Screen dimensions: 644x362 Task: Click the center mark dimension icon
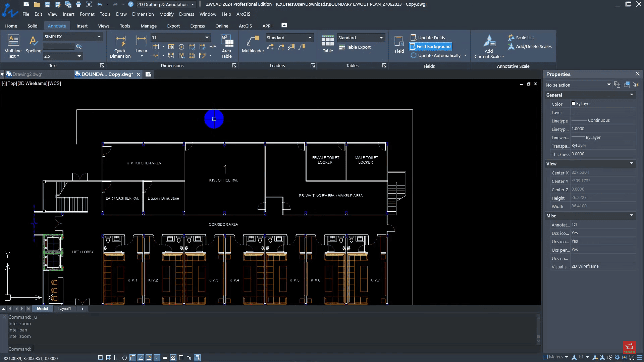pos(181,47)
